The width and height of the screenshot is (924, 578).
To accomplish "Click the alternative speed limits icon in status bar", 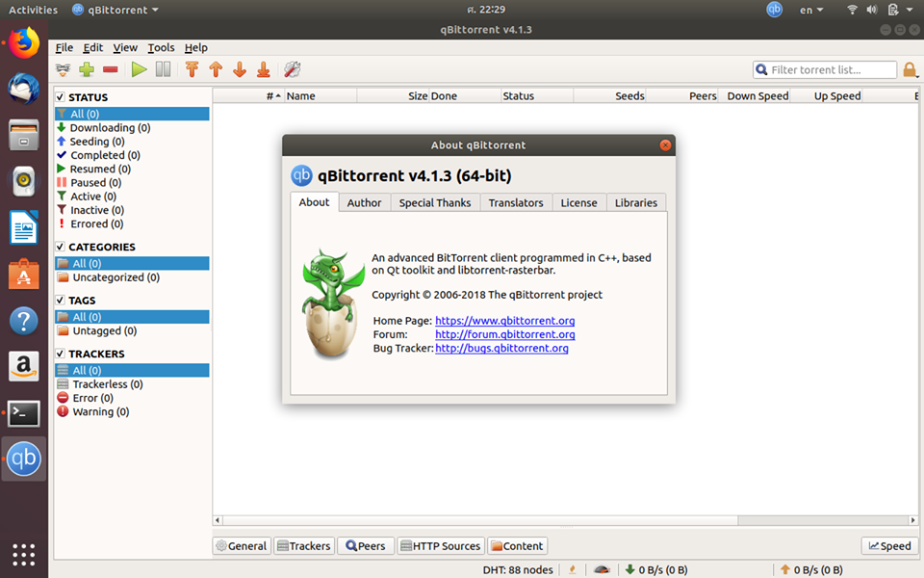I will 602,569.
